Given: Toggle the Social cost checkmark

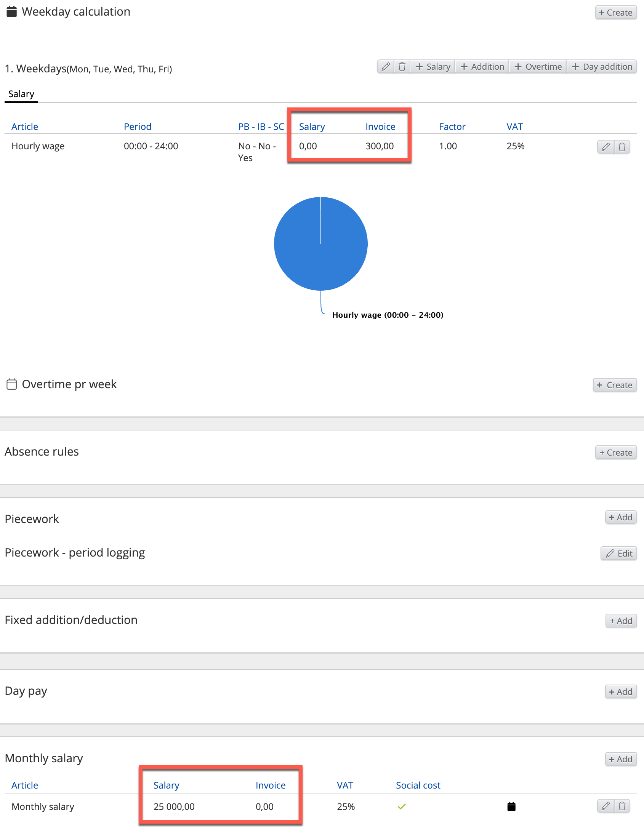Looking at the screenshot, I should (x=402, y=806).
